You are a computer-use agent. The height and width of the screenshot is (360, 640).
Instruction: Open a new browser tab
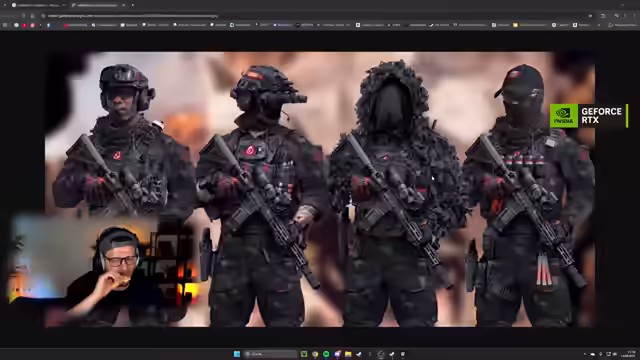(x=133, y=5)
